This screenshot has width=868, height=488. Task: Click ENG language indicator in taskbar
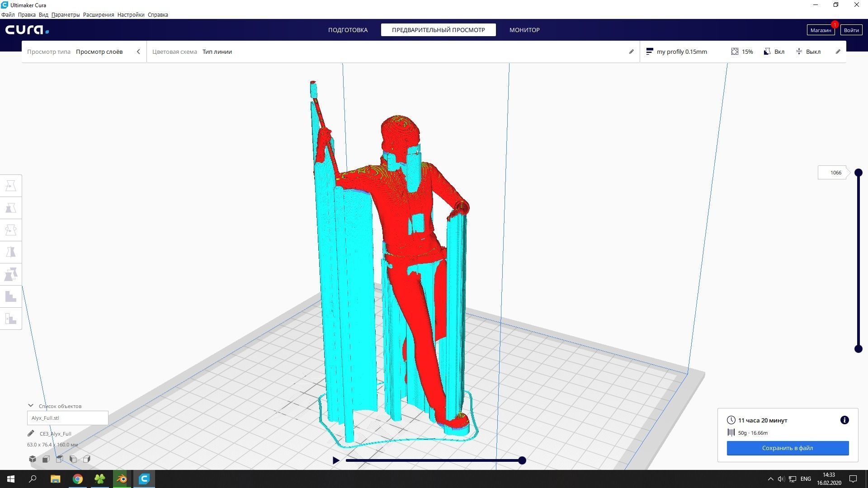click(806, 479)
